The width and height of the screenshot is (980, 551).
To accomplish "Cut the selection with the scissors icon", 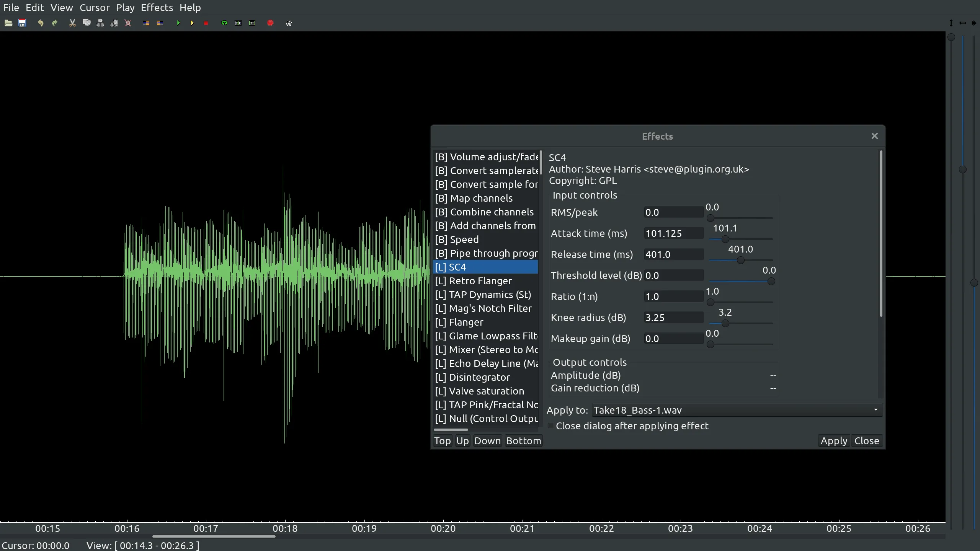I will coord(72,23).
